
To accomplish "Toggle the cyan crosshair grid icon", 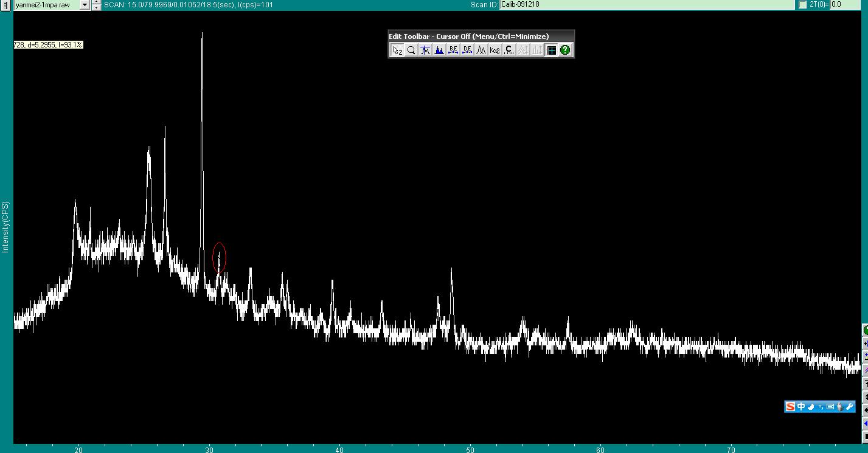I will pyautogui.click(x=551, y=50).
